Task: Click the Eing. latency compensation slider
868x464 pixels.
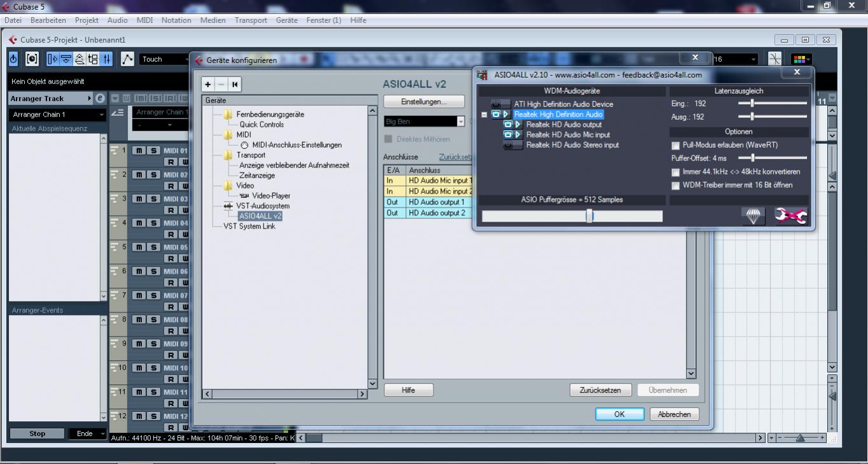Action: 772,103
